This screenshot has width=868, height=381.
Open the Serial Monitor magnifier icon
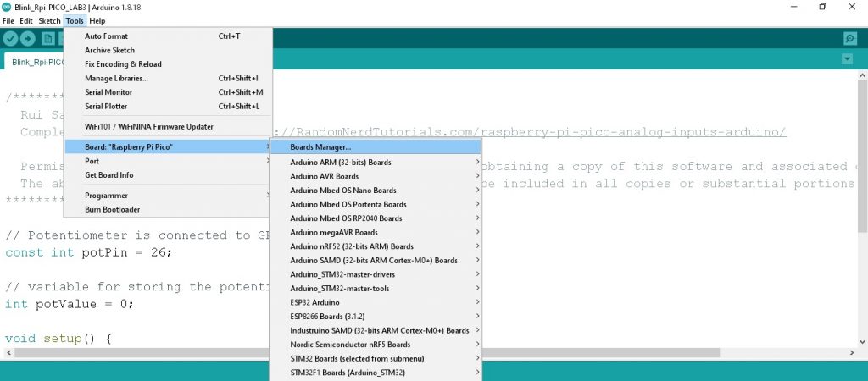[x=849, y=39]
